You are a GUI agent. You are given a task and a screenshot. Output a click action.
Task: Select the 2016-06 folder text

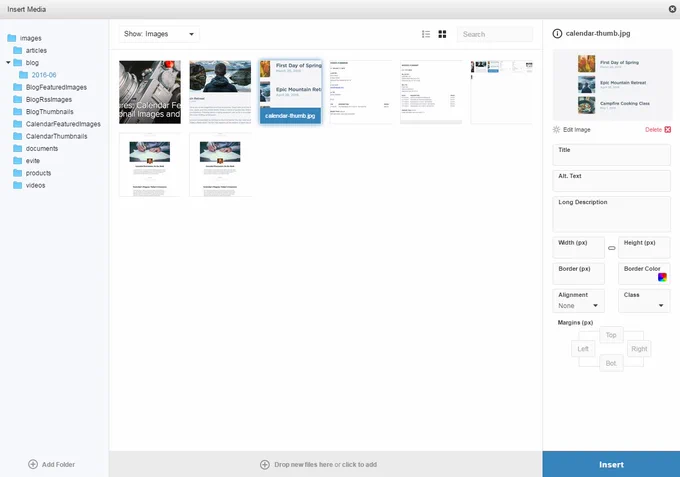pyautogui.click(x=44, y=75)
